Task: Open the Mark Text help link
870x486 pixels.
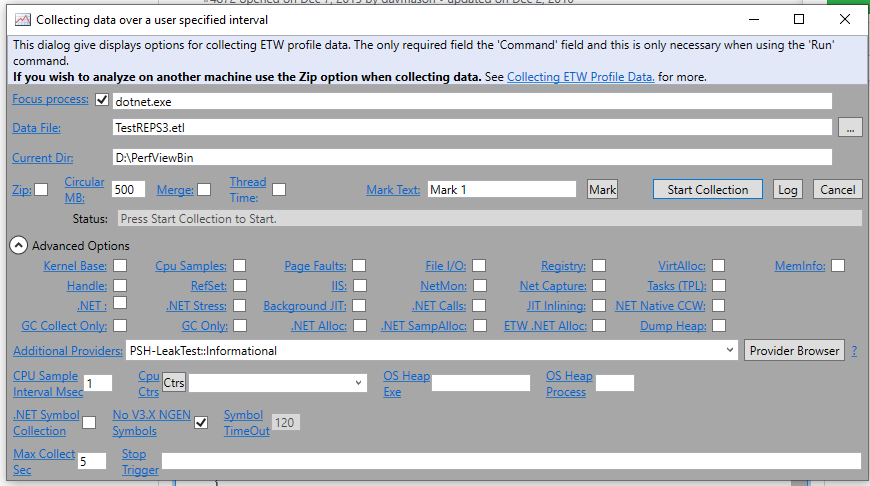Action: [x=393, y=190]
